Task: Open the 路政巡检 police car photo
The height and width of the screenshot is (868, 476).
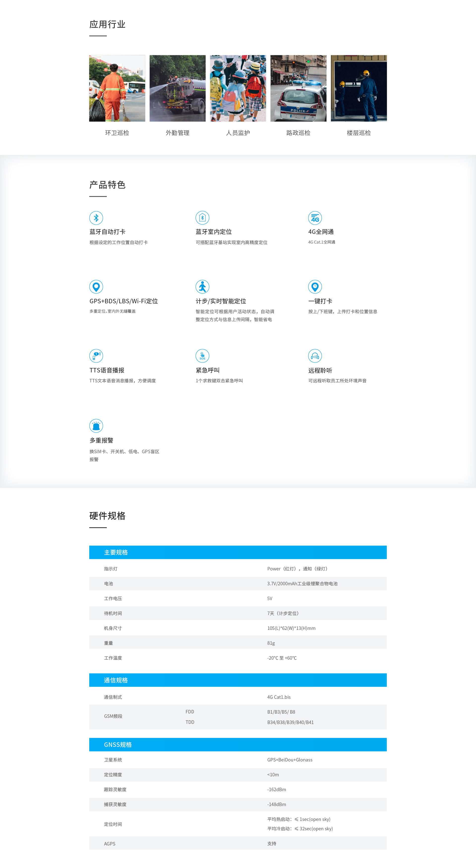Action: pyautogui.click(x=298, y=88)
